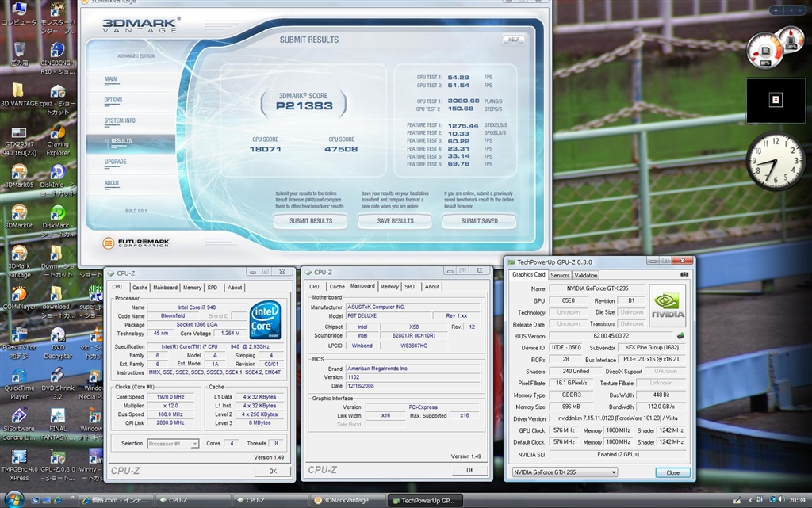Click Internet Explorer quick launch icon
The height and width of the screenshot is (508, 812).
(57, 500)
